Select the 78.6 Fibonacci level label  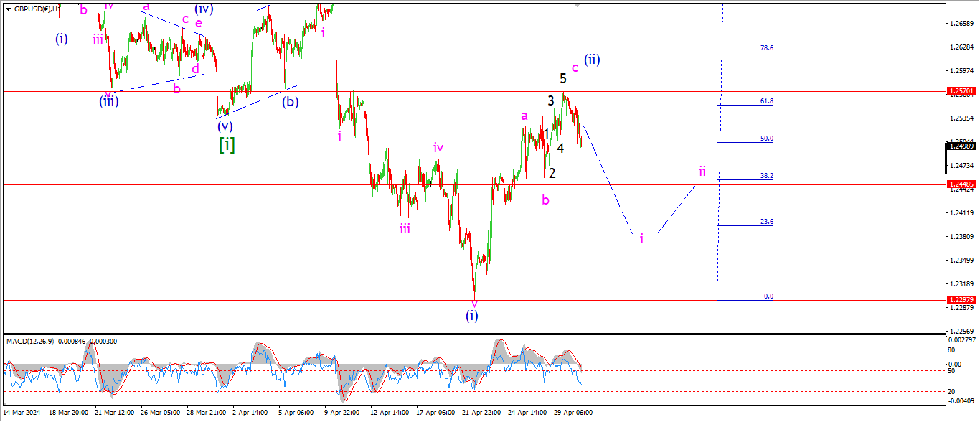(x=767, y=48)
